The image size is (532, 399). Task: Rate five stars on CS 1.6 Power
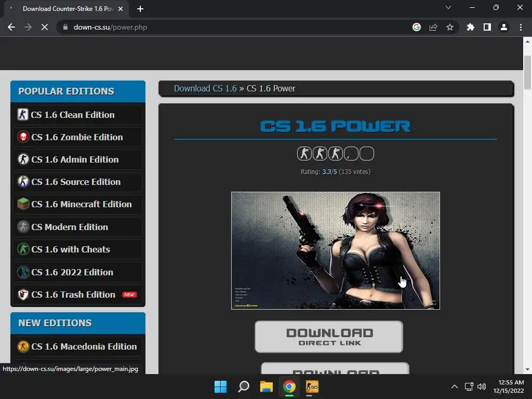point(367,154)
